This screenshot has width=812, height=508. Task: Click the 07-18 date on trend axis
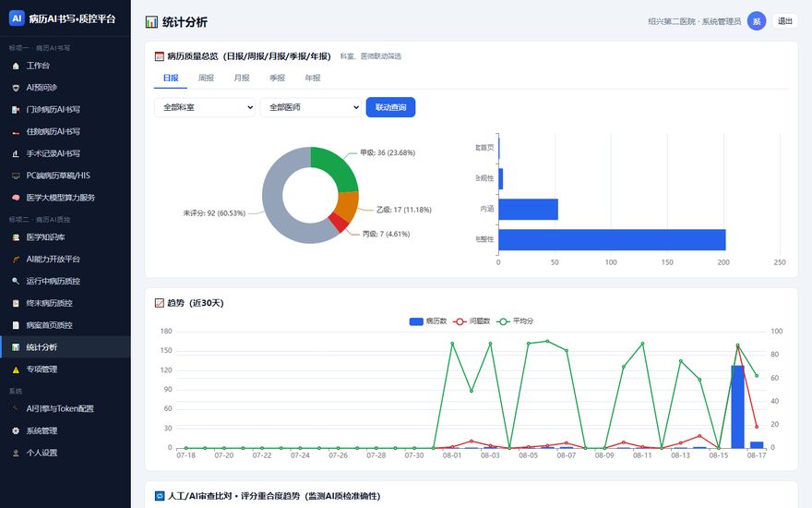[x=185, y=455]
